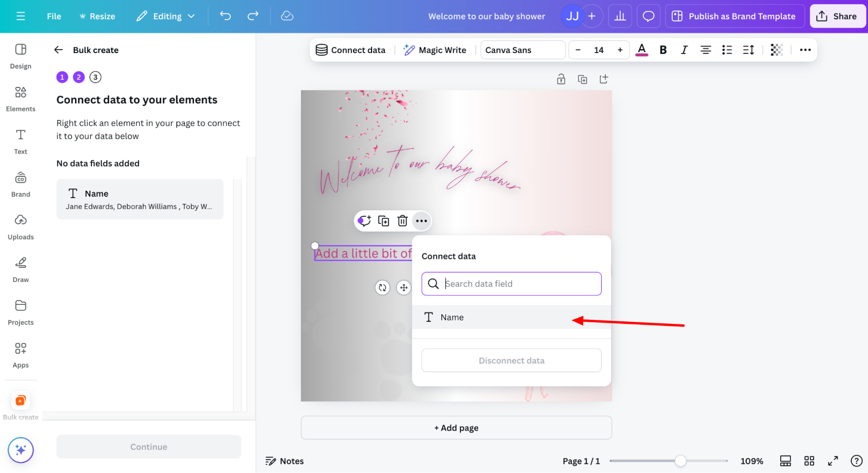Decrease font size with minus
Image resolution: width=868 pixels, height=473 pixels.
coord(578,50)
